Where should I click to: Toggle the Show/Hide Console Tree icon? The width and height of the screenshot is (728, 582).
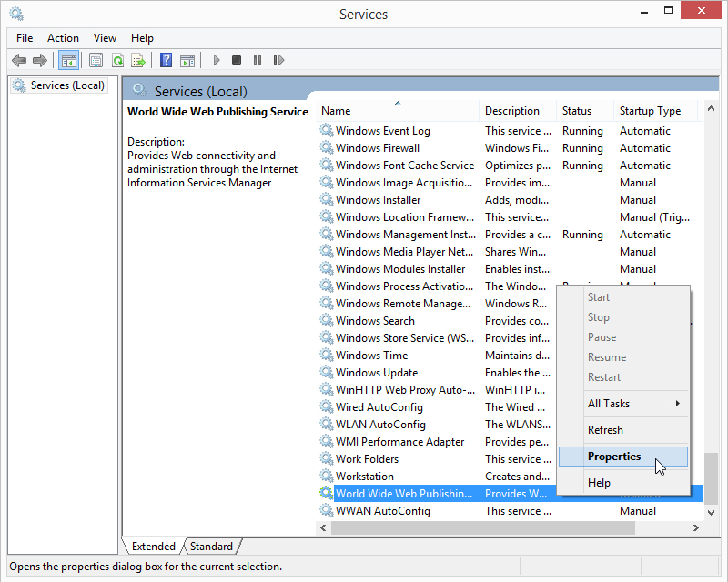point(69,60)
